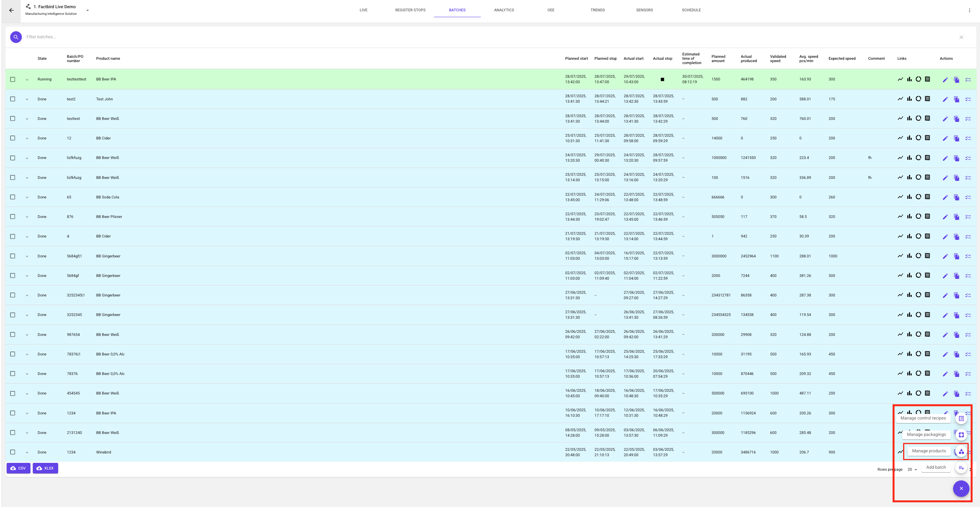Screen dimensions: 980x507
Task: Tick the checkbox for batch 454545
Action: (x=12, y=393)
